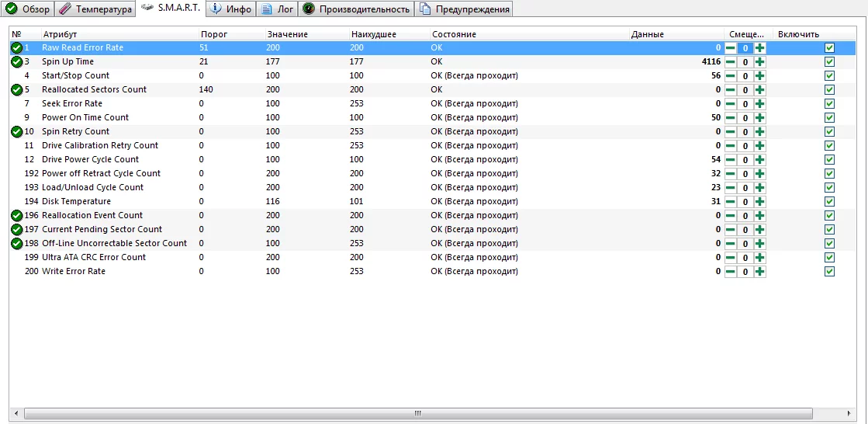868x424 pixels.
Task: Click green check icon of Reallocated Sectors Count
Action: [16, 89]
